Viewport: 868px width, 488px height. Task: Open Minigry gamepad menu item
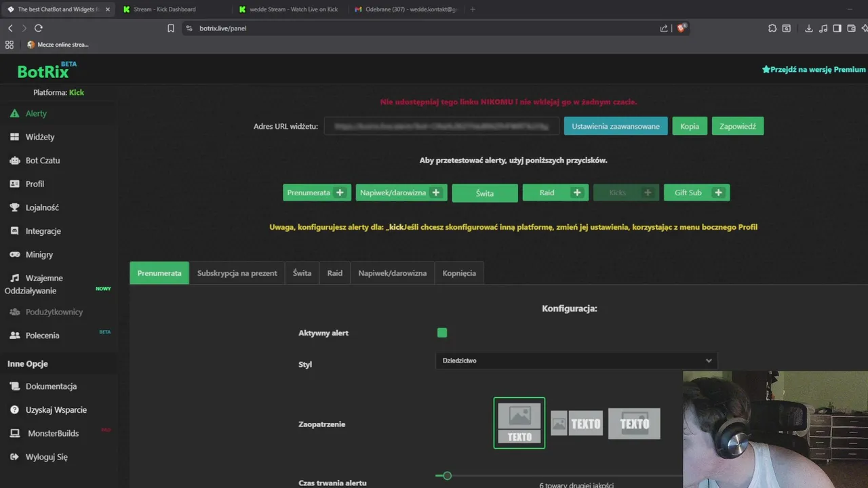click(39, 255)
